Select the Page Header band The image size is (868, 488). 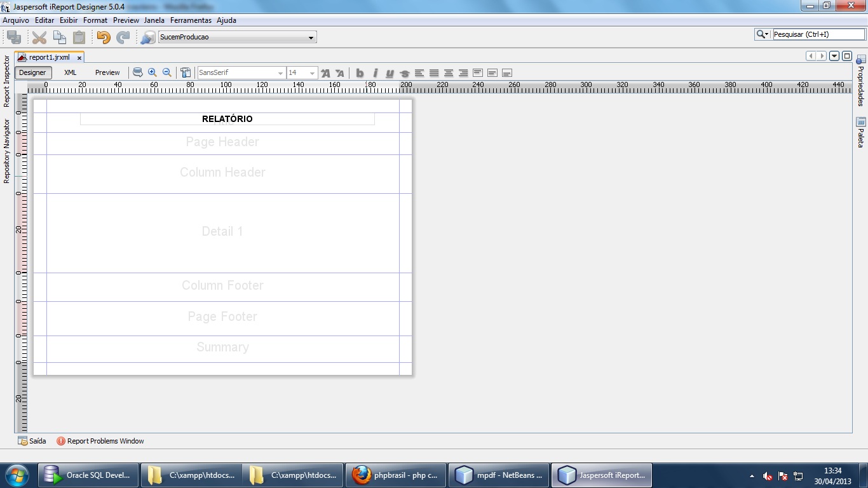222,144
